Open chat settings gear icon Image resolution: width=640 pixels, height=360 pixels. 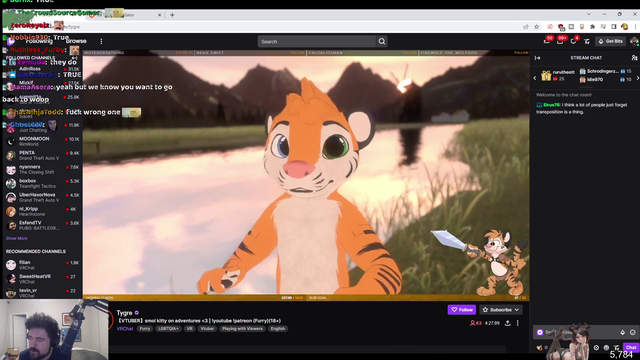pyautogui.click(x=596, y=348)
